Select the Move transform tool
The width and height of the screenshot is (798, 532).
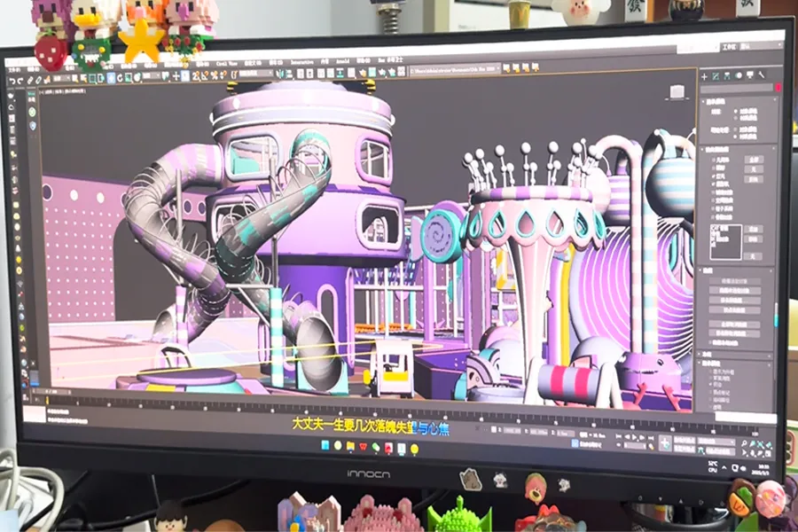point(111,78)
